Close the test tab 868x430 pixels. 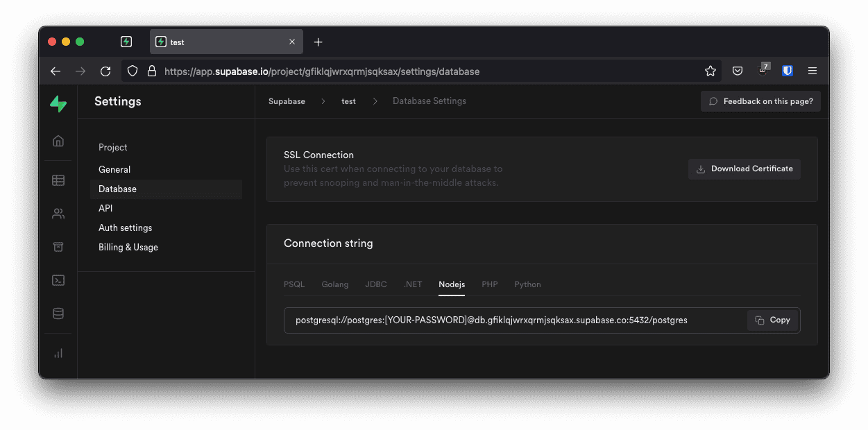292,42
